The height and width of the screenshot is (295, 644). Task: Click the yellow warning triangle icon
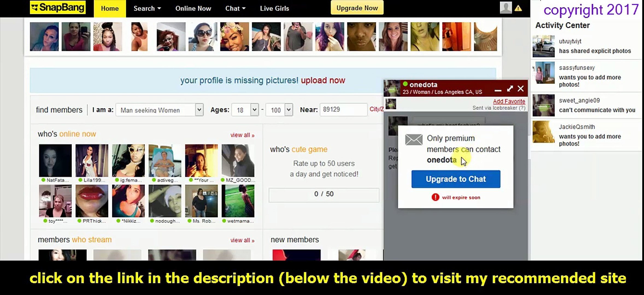(518, 8)
